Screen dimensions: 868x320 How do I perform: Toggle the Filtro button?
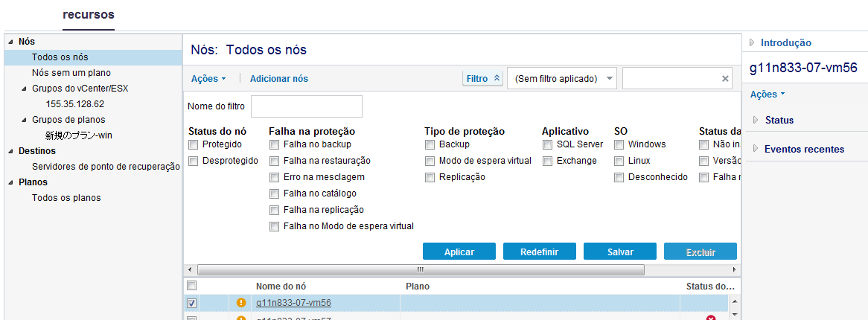point(482,79)
